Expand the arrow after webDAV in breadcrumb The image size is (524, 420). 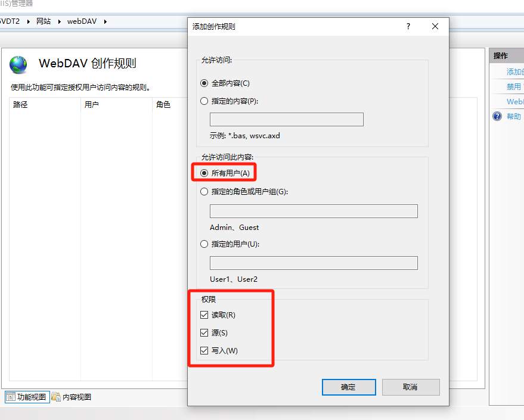(x=106, y=21)
